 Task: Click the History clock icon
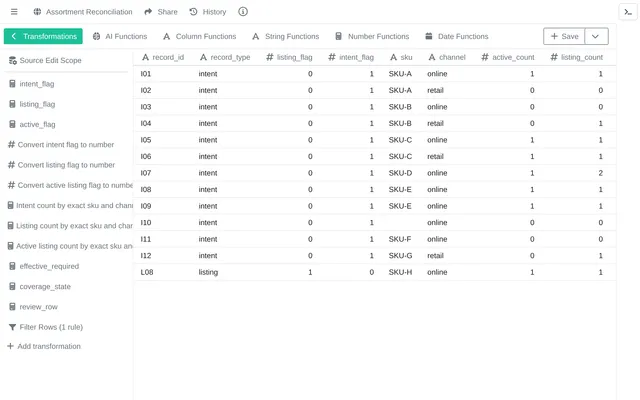[x=193, y=12]
